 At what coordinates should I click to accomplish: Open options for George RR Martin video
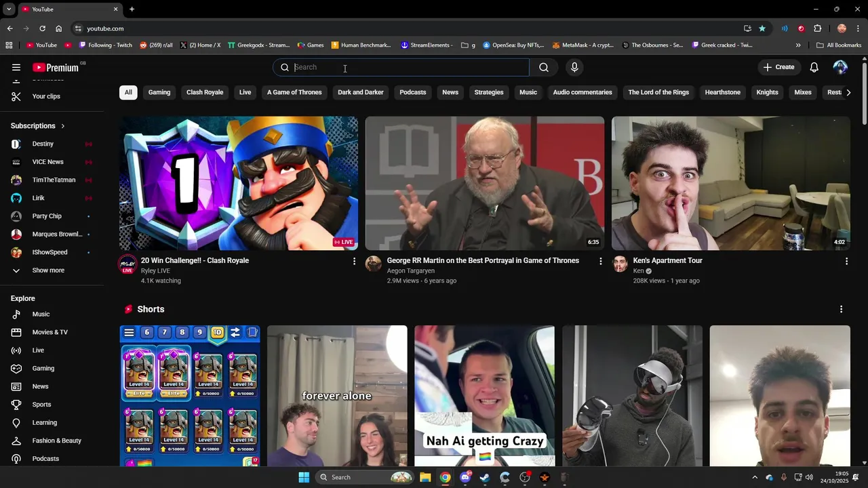click(600, 261)
